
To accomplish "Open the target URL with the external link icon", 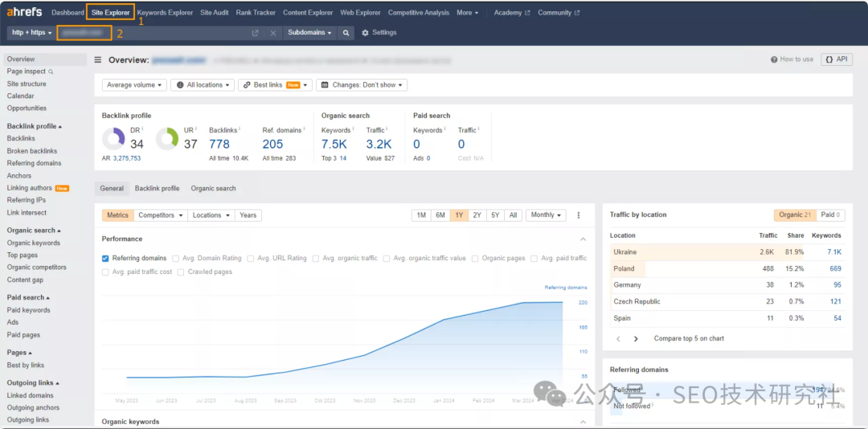I will click(x=256, y=33).
